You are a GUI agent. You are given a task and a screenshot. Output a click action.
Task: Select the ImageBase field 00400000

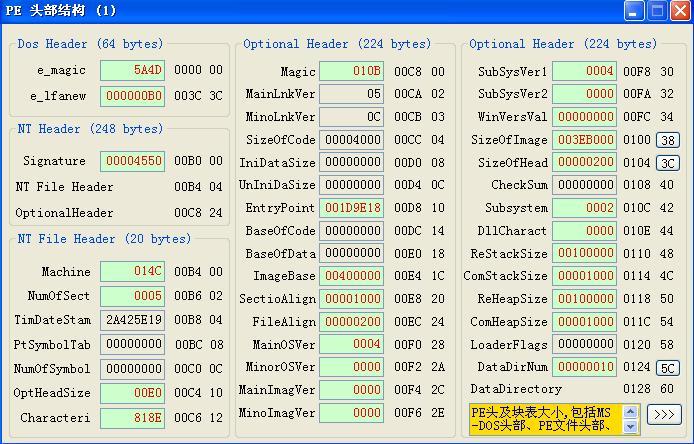point(351,276)
